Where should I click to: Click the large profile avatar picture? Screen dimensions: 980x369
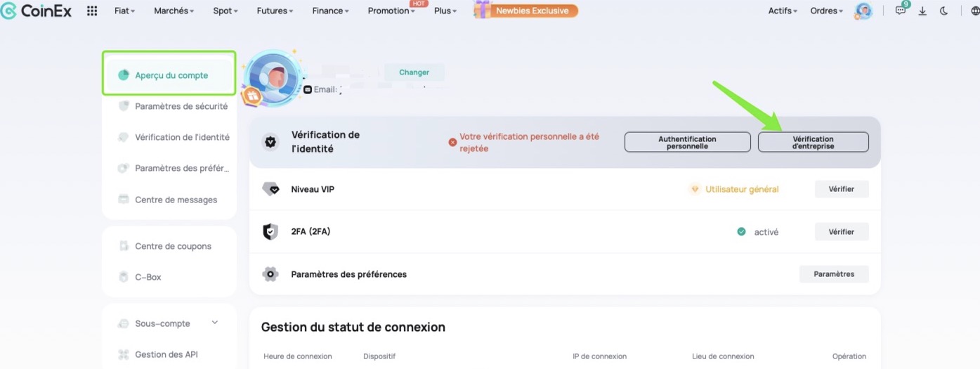273,77
